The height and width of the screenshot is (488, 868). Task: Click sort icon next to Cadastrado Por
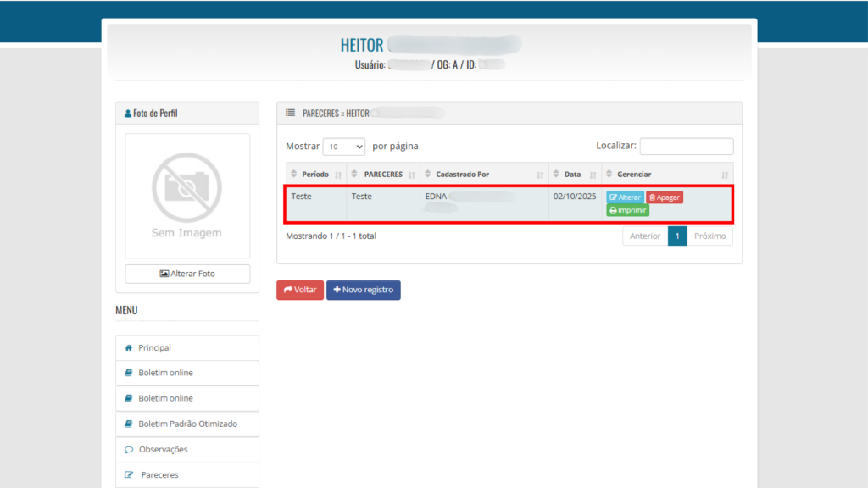coord(539,175)
